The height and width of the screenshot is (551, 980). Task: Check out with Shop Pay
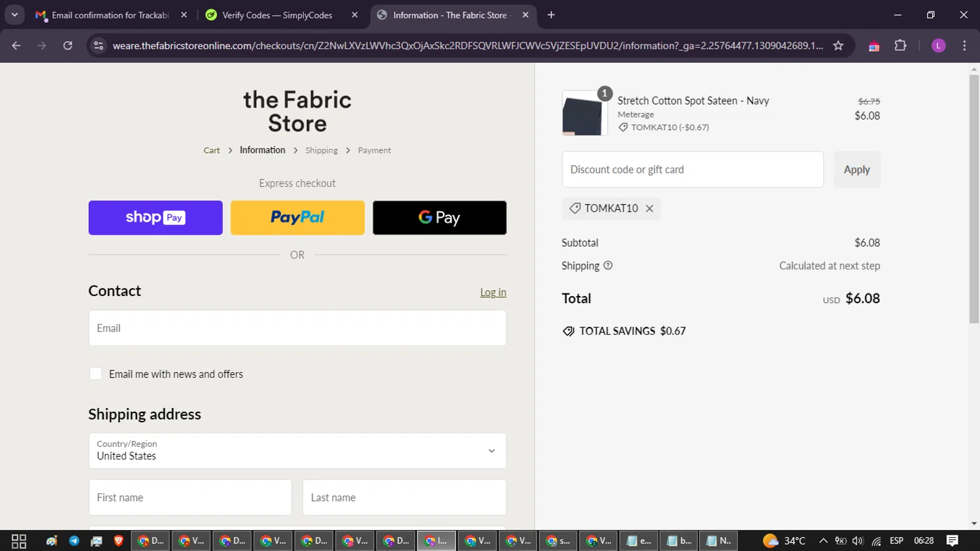point(155,218)
